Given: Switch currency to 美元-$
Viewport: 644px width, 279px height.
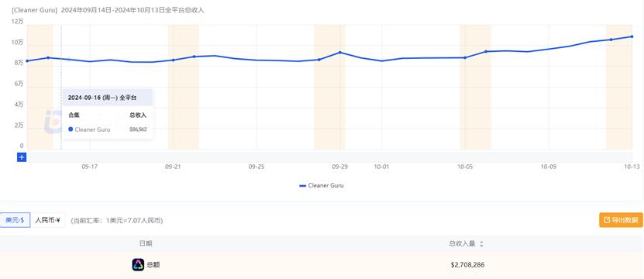Looking at the screenshot, I should tap(15, 220).
